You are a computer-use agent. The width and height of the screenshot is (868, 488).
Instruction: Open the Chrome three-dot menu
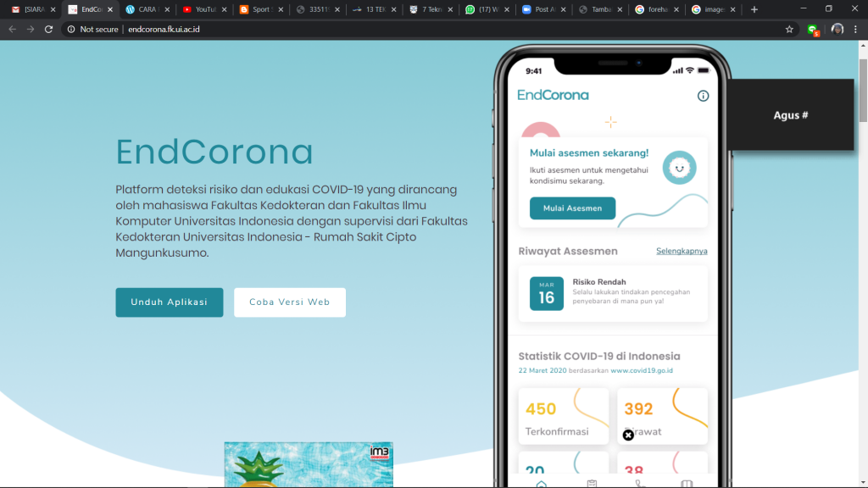856,30
